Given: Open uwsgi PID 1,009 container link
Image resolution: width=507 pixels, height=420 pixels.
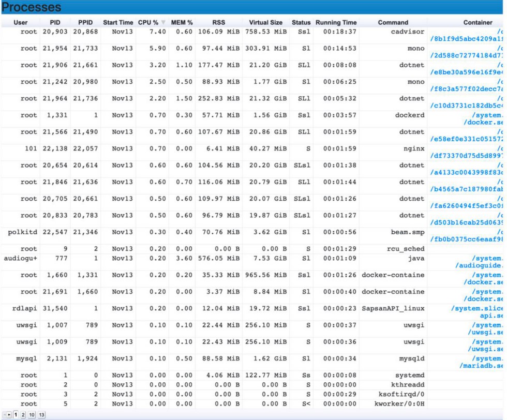Looking at the screenshot, I should point(485,346).
